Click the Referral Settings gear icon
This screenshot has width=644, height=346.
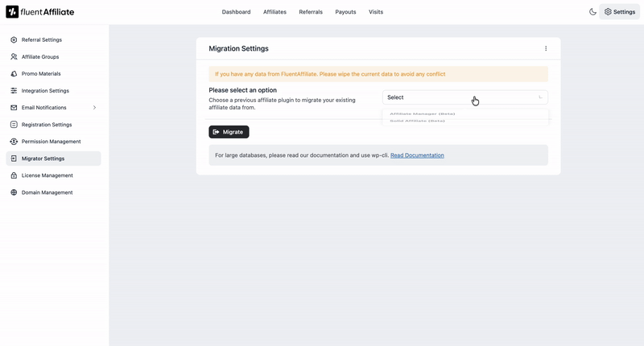coord(14,39)
